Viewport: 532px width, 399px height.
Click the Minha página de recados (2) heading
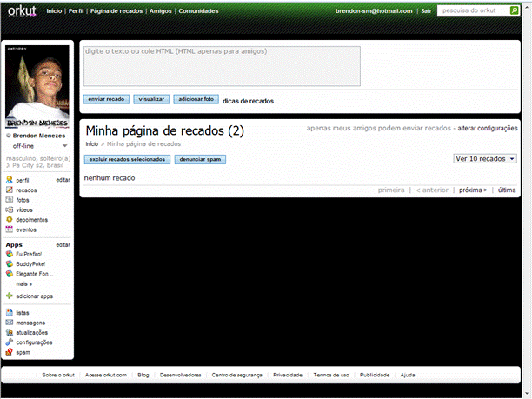165,131
